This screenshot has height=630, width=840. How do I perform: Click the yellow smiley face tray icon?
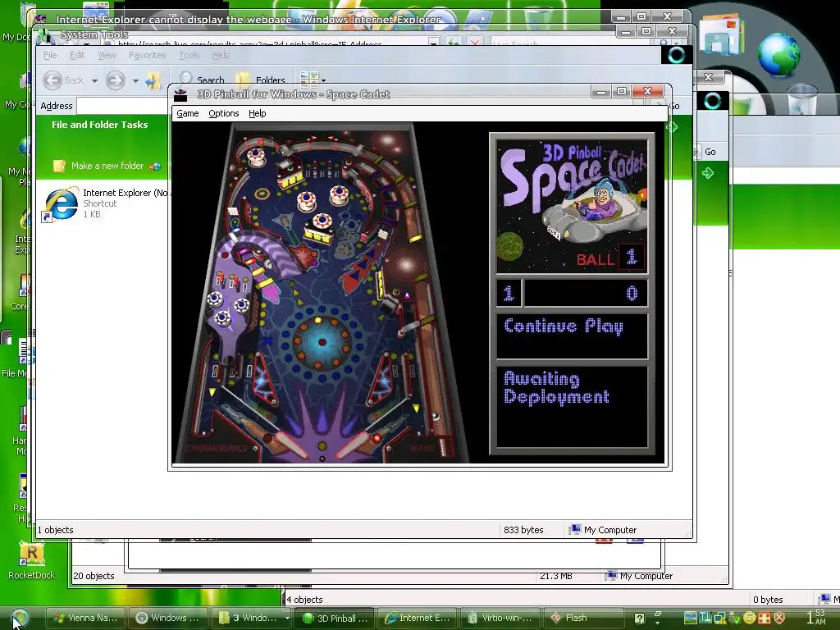(x=749, y=618)
